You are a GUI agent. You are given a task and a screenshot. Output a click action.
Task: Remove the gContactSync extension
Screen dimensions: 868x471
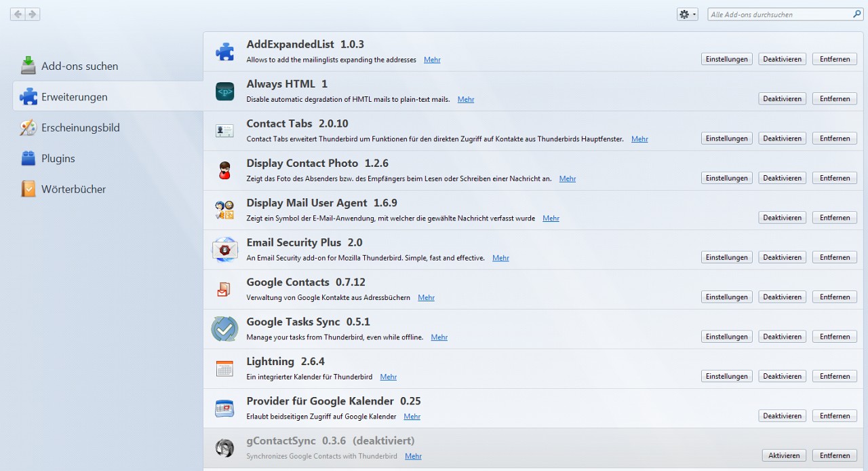[835, 455]
